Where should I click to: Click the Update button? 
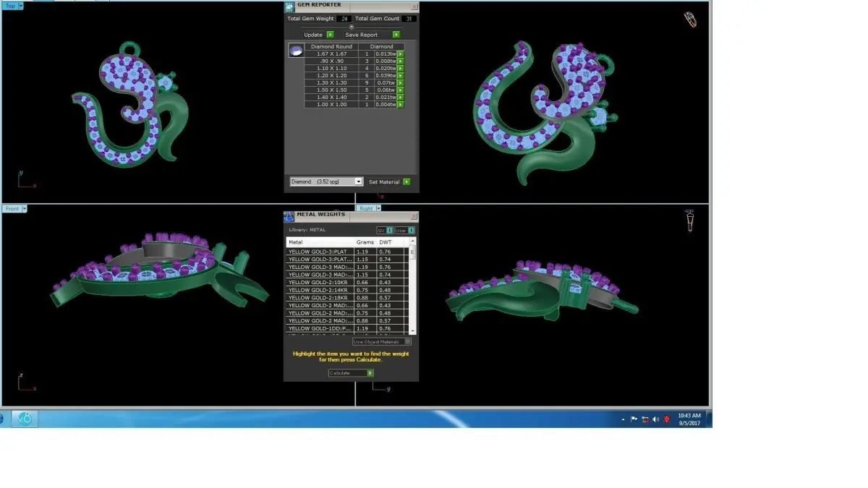313,35
